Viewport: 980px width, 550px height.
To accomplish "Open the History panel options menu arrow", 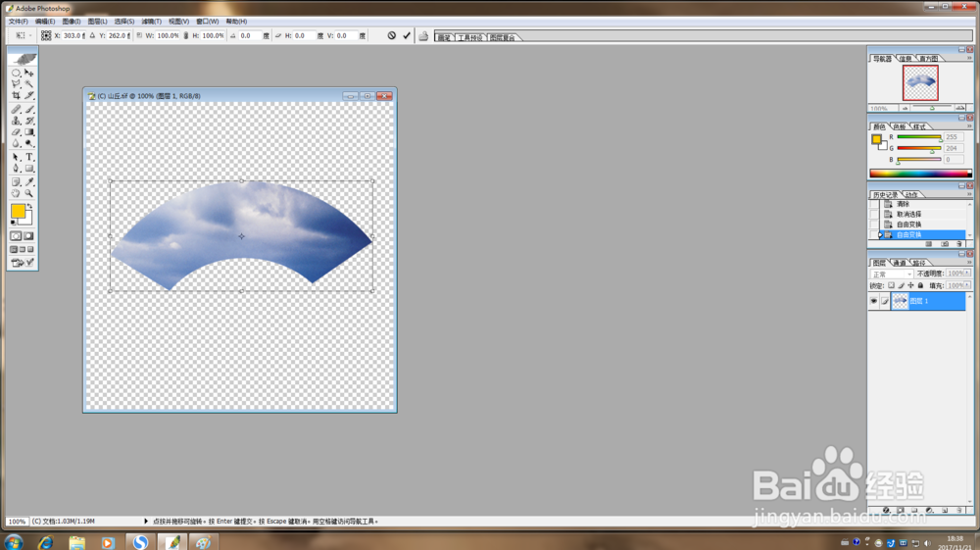I will (x=969, y=194).
